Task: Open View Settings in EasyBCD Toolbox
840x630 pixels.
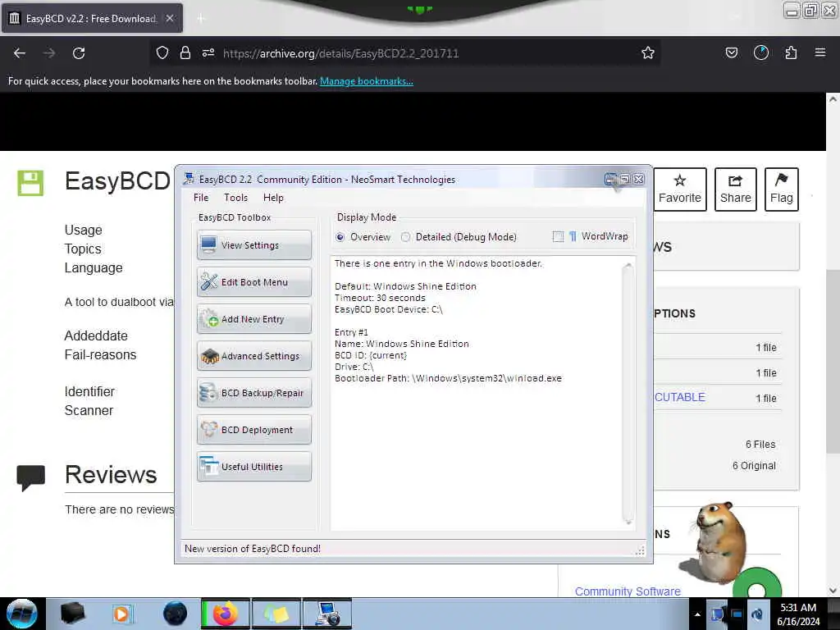Action: [254, 244]
